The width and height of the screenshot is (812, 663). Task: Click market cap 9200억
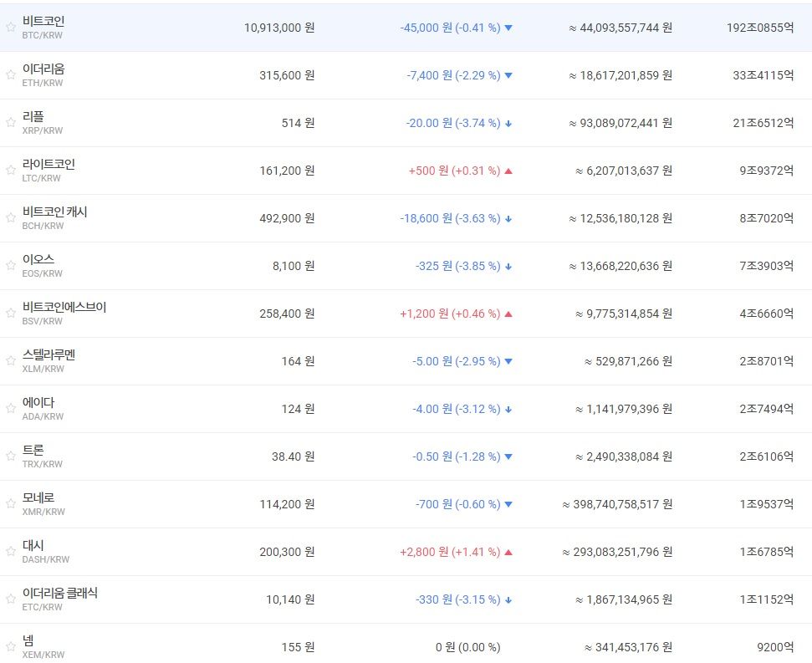775,647
